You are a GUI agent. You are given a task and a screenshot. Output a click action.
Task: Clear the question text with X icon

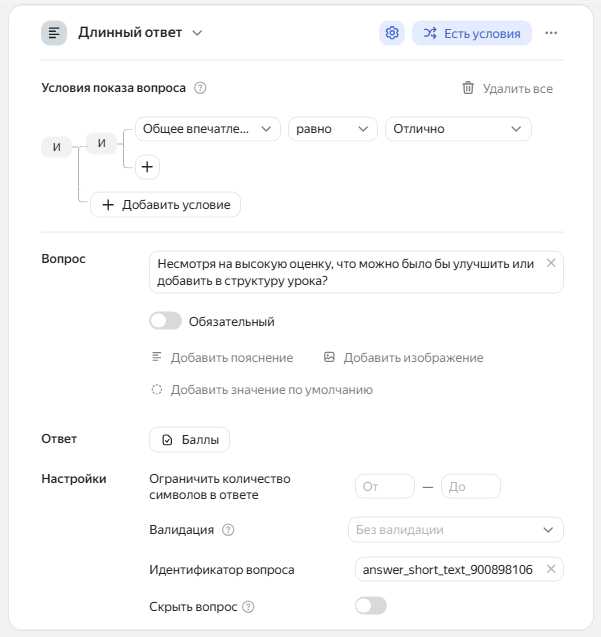(551, 263)
